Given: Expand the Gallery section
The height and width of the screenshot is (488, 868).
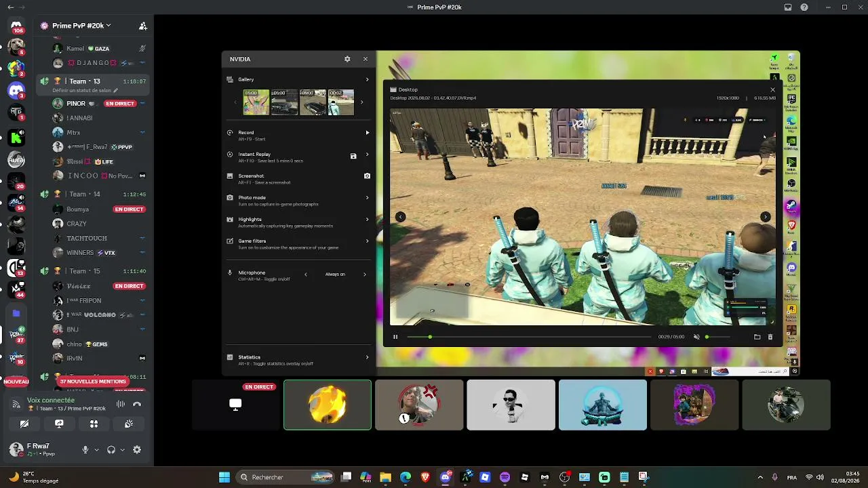Looking at the screenshot, I should click(368, 80).
